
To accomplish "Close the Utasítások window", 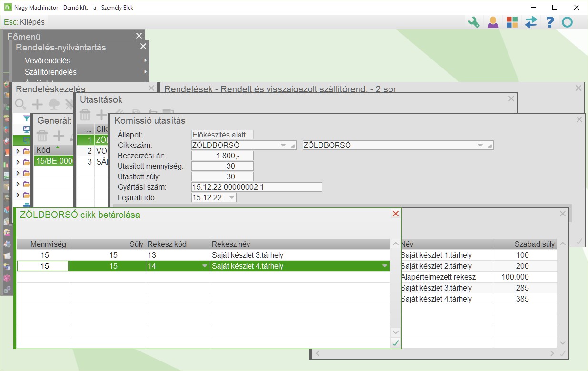I will (x=511, y=98).
